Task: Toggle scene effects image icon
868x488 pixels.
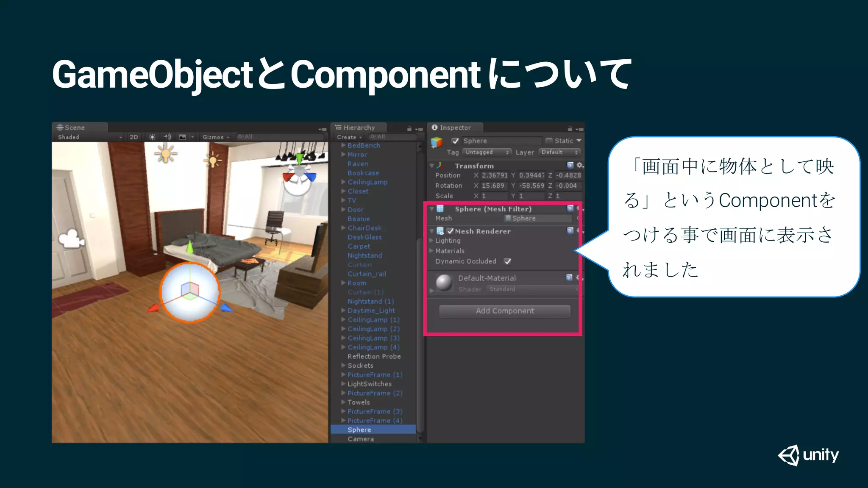Action: click(x=183, y=137)
